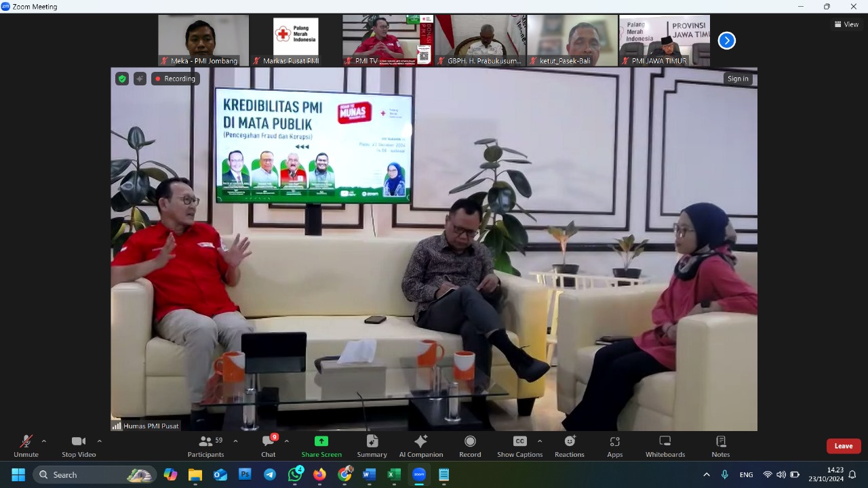The image size is (868, 488).
Task: Open the Whiteboards tool
Action: (x=665, y=446)
